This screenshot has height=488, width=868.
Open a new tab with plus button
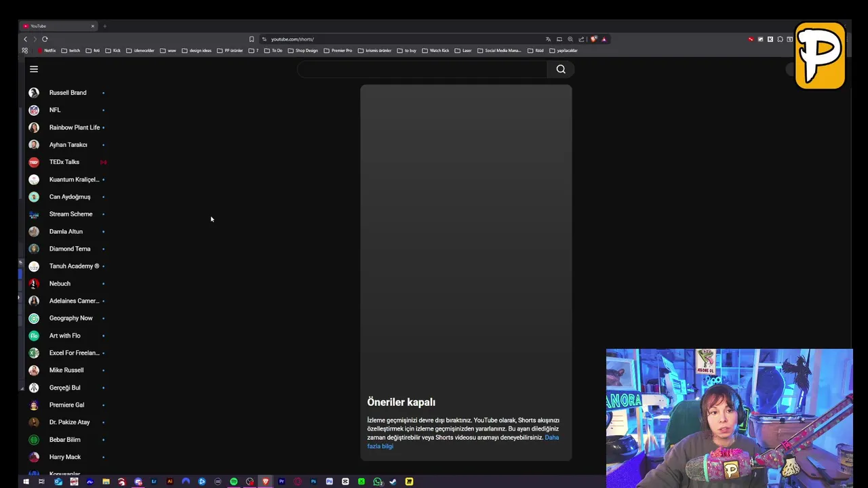pos(104,26)
